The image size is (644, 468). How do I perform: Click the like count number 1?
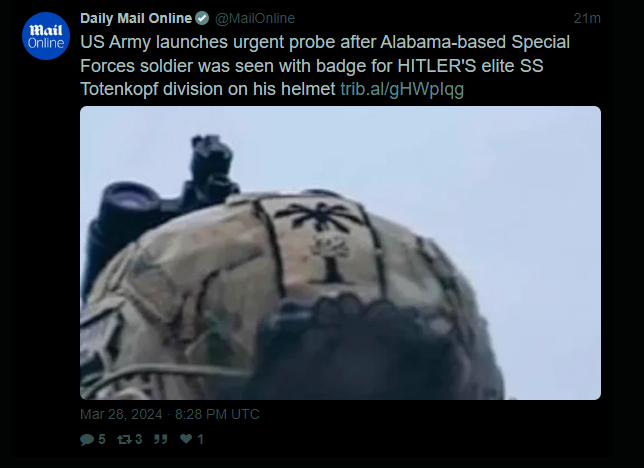[200, 439]
